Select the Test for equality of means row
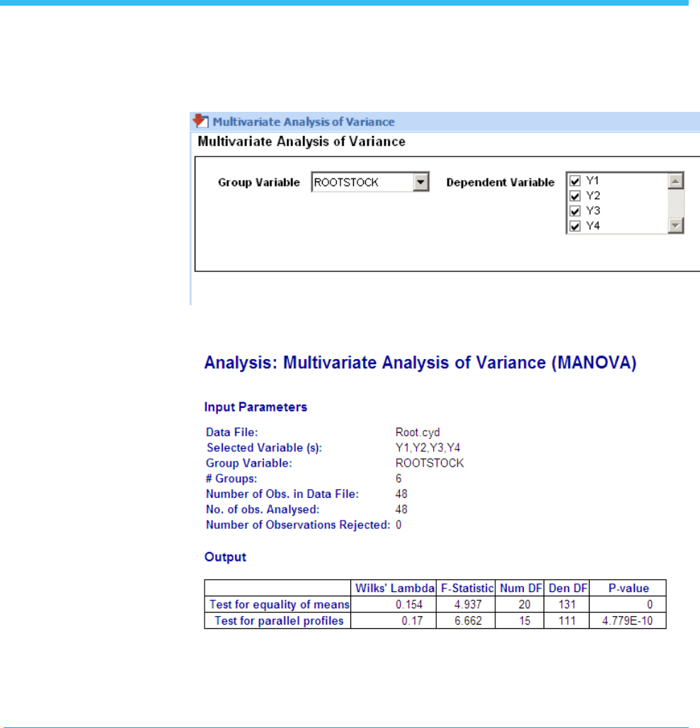This screenshot has height=728, width=700. (435, 605)
